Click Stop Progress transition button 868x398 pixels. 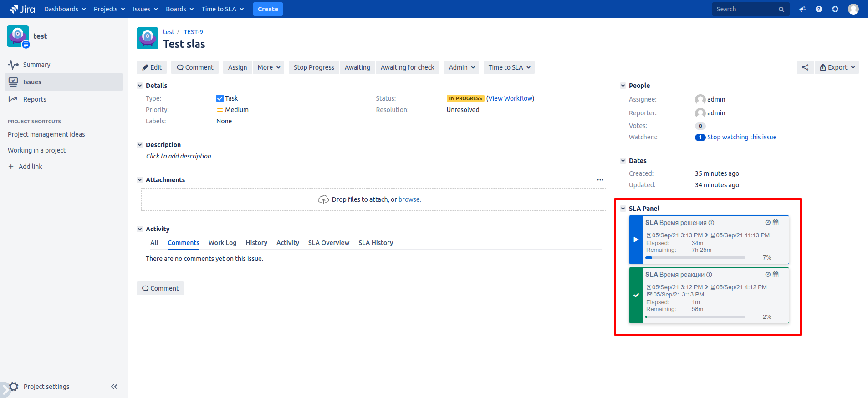(x=314, y=67)
